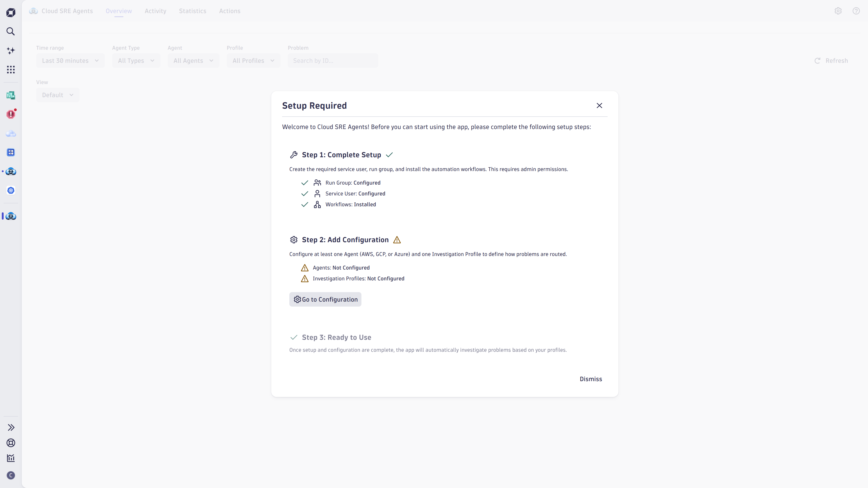Open the Clouds app icon in sidebar
This screenshot has width=868, height=488.
click(x=11, y=133)
